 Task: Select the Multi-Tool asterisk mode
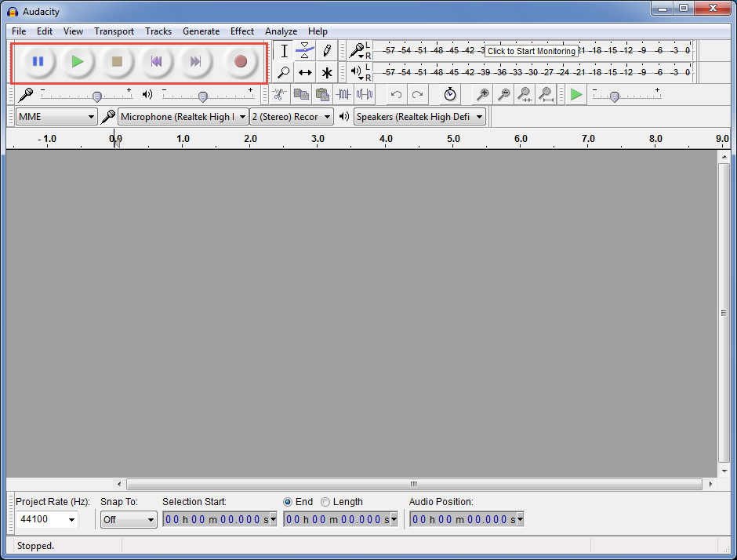[327, 72]
